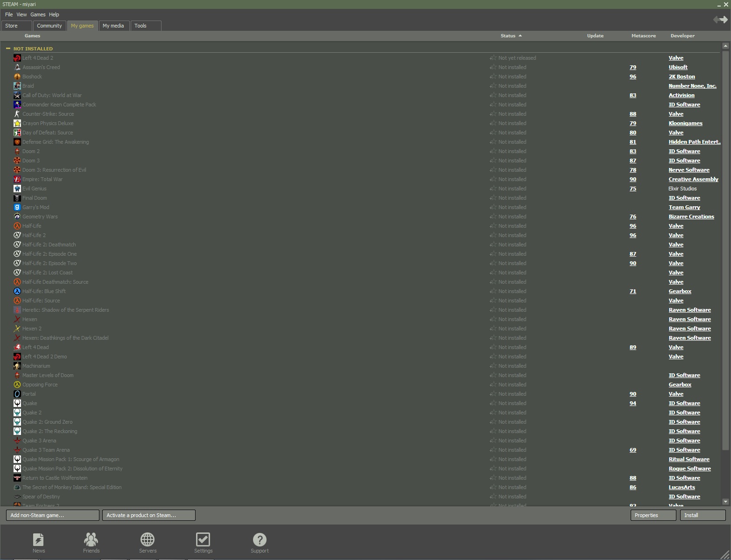Click the Properties button
Screen dimensions: 731x560
tap(653, 515)
